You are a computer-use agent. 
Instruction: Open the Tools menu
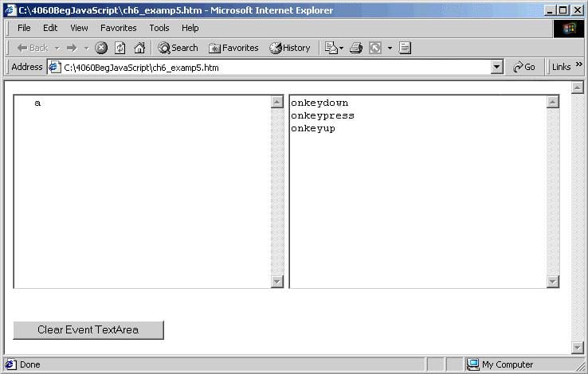point(159,28)
